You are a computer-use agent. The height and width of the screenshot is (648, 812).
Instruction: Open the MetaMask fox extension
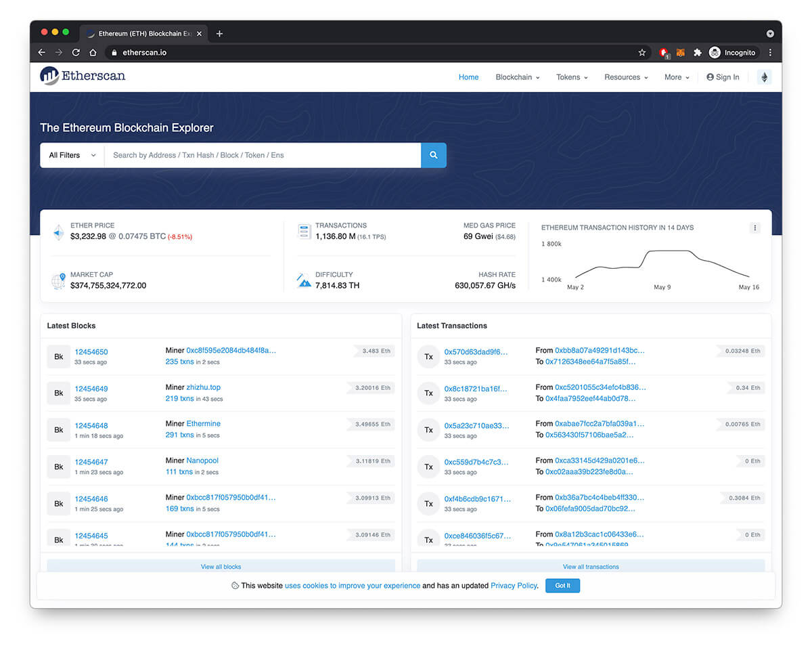pos(681,53)
